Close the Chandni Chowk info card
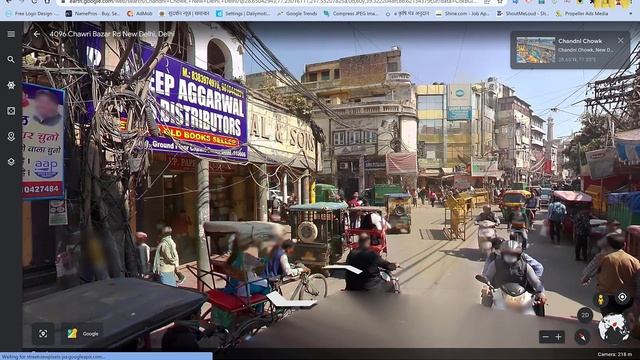The height and width of the screenshot is (360, 640). (620, 40)
